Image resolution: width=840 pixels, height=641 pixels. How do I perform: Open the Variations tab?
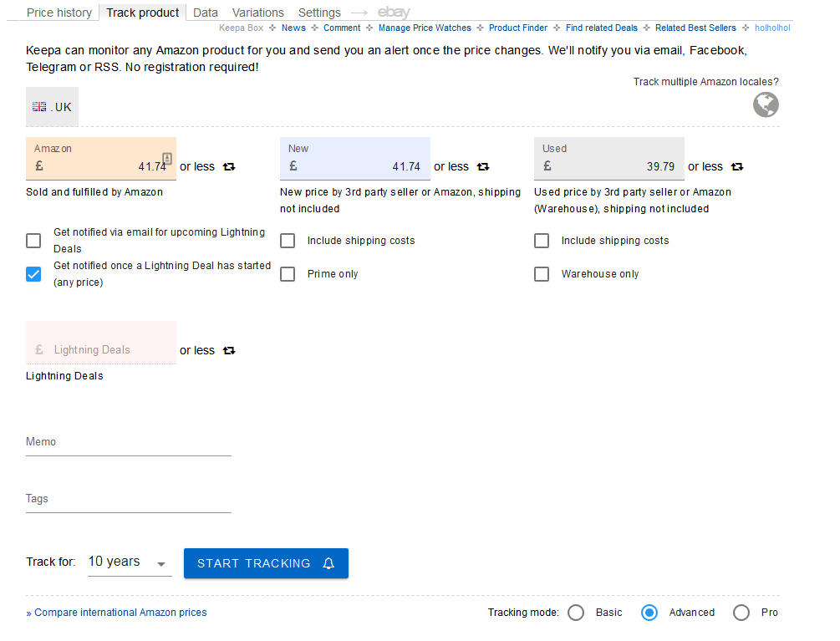(257, 13)
